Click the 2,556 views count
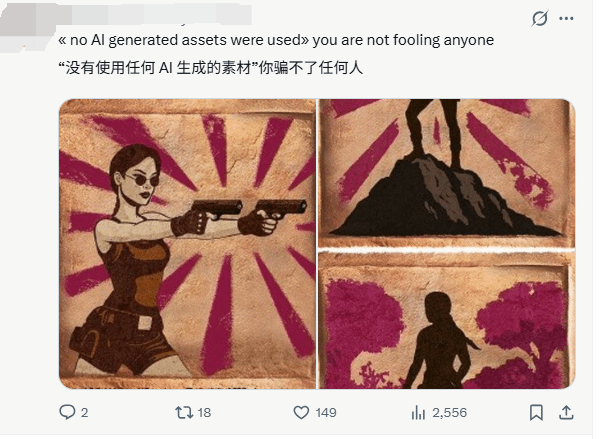This screenshot has height=439, width=599. 449,413
